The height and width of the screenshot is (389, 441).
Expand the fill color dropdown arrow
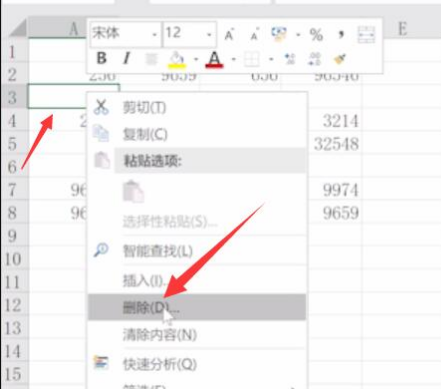pyautogui.click(x=196, y=60)
